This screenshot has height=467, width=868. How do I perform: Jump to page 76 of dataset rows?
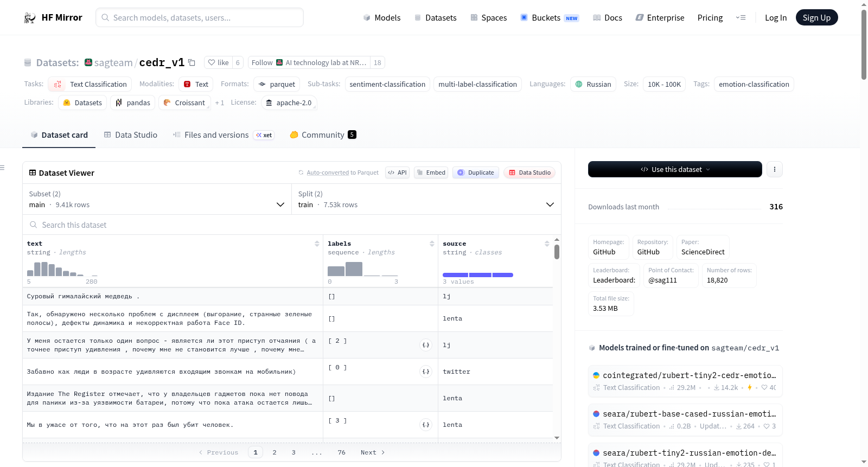(341, 452)
